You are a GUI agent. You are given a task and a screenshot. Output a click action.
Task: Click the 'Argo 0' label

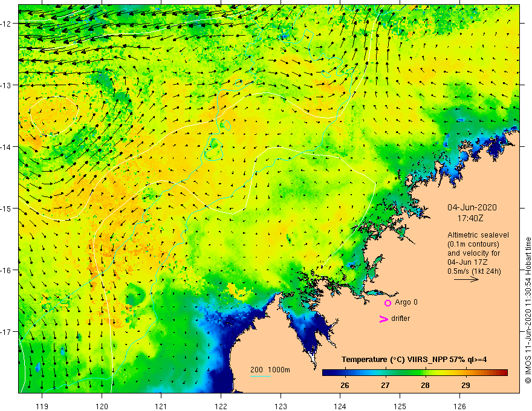pyautogui.click(x=406, y=302)
